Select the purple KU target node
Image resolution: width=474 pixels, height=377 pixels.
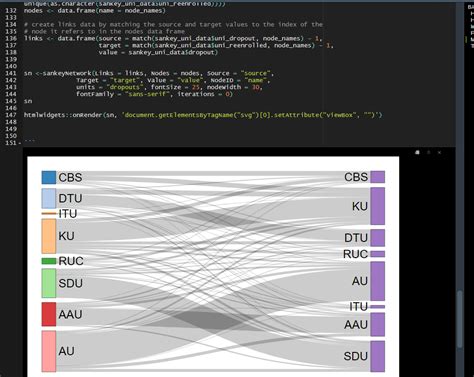click(x=378, y=206)
